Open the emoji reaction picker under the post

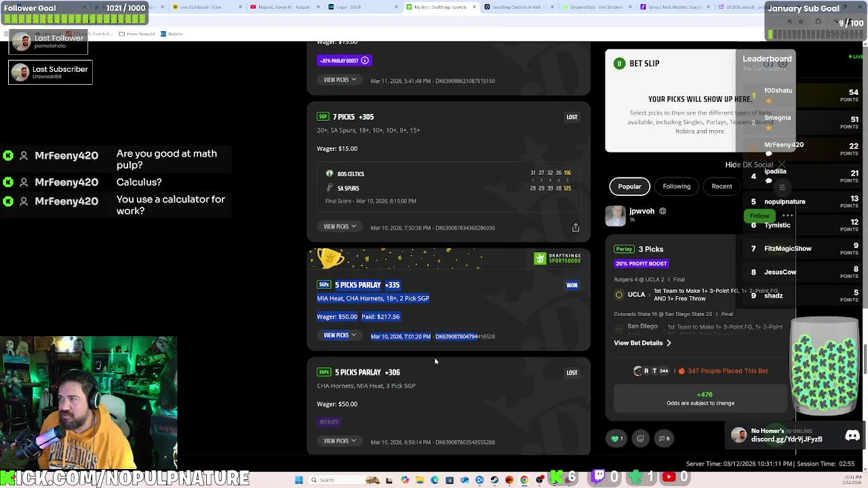[640, 439]
